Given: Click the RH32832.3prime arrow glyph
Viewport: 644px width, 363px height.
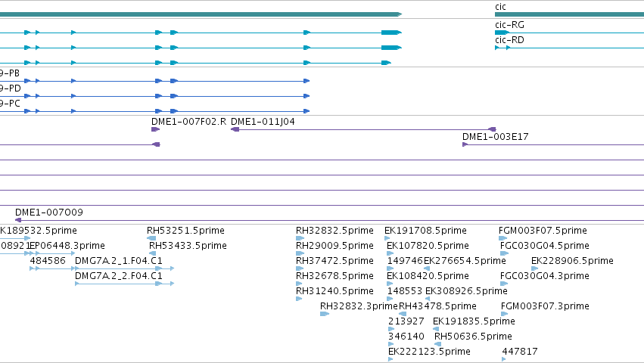Looking at the screenshot, I should [x=325, y=314].
